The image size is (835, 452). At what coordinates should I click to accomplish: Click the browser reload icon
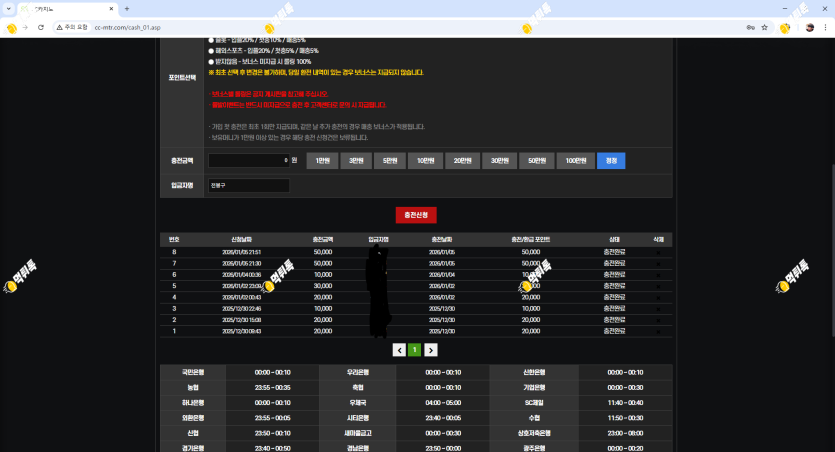pyautogui.click(x=40, y=27)
